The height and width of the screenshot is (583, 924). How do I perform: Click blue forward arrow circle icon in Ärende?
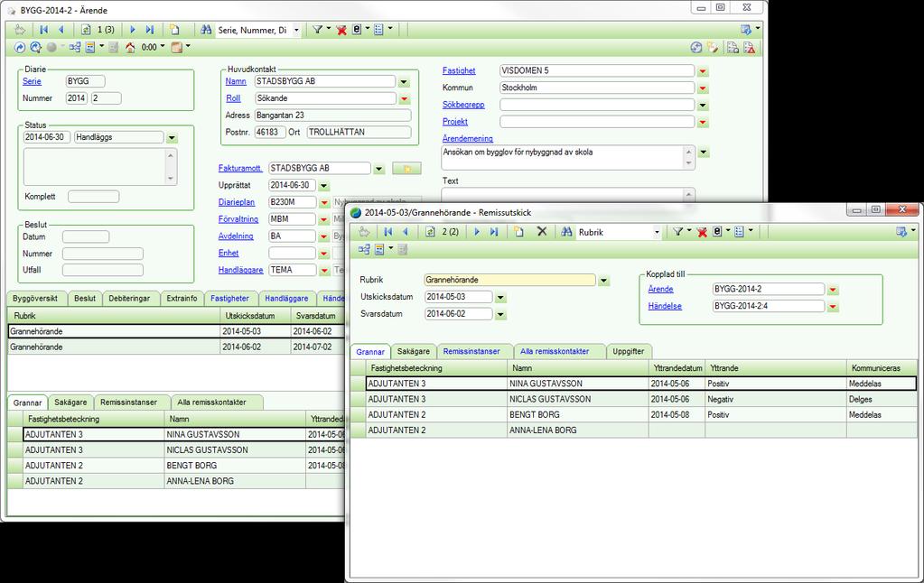20,47
